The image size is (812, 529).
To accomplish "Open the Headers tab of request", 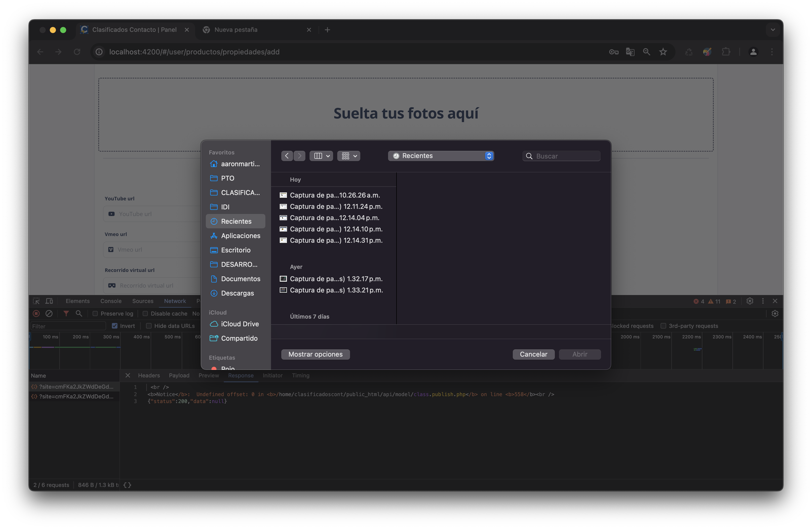I will coord(149,375).
